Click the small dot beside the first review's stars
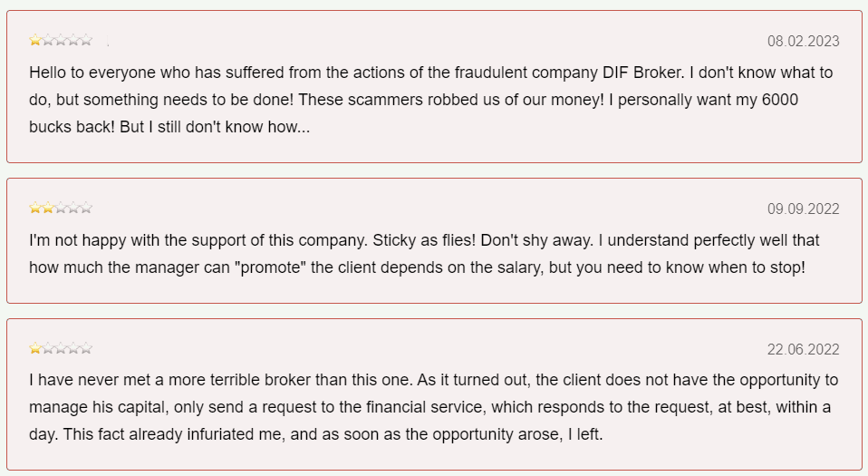 (108, 44)
